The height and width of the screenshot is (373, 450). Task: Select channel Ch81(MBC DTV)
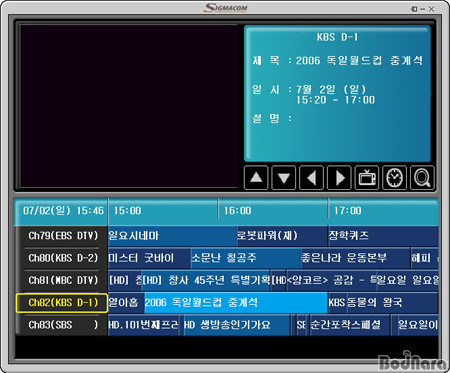[x=62, y=280]
